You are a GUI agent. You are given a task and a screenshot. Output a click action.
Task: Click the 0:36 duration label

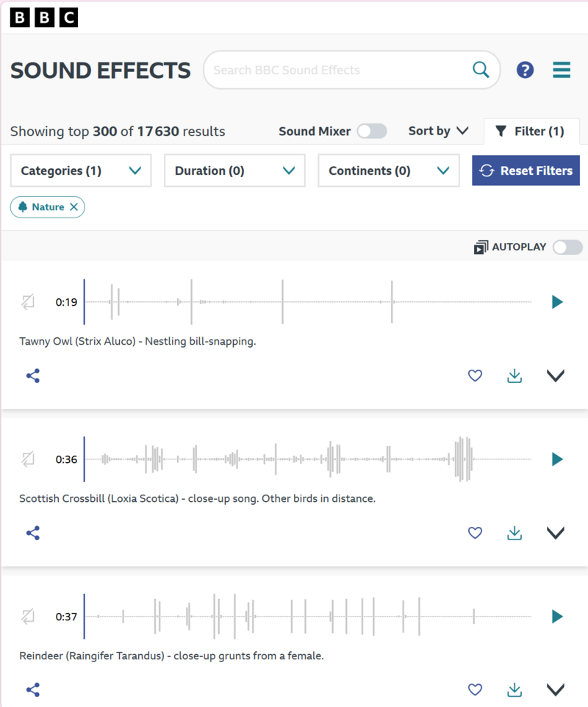(66, 459)
